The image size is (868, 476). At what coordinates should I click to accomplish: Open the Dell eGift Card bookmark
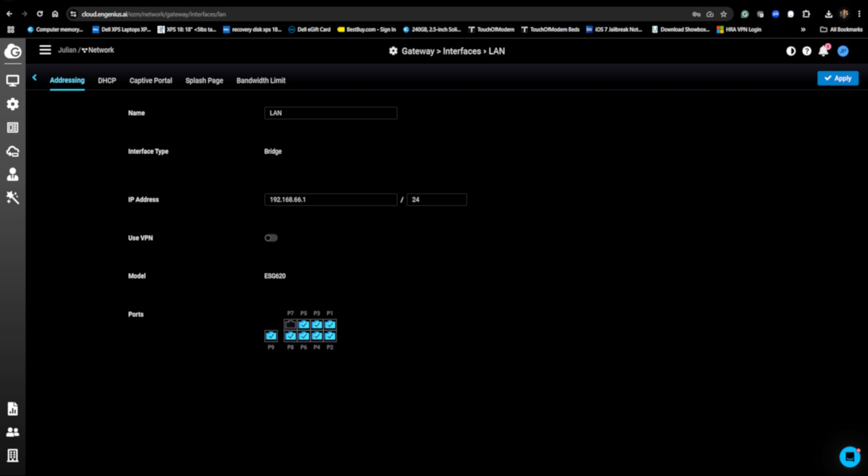click(309, 30)
